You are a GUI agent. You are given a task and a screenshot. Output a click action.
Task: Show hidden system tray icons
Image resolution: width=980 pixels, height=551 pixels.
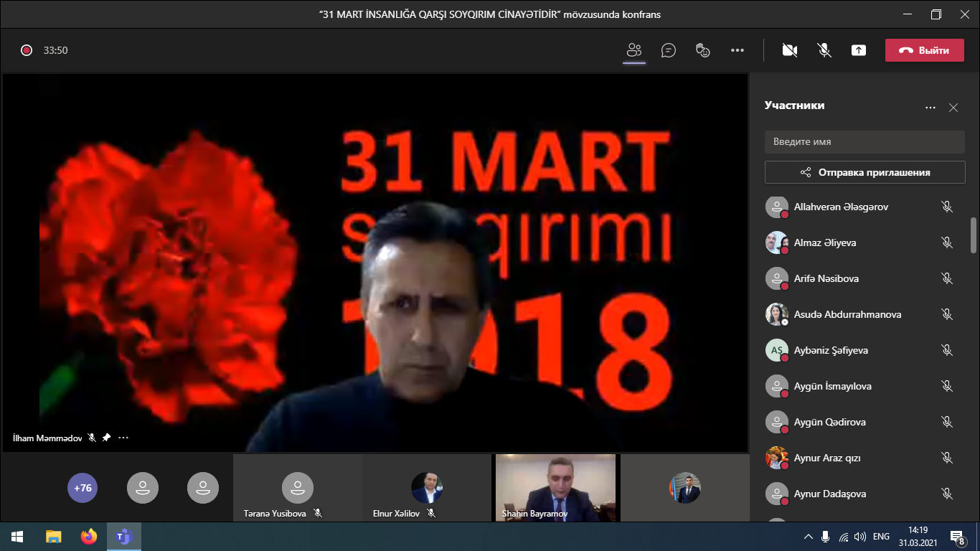tap(809, 537)
